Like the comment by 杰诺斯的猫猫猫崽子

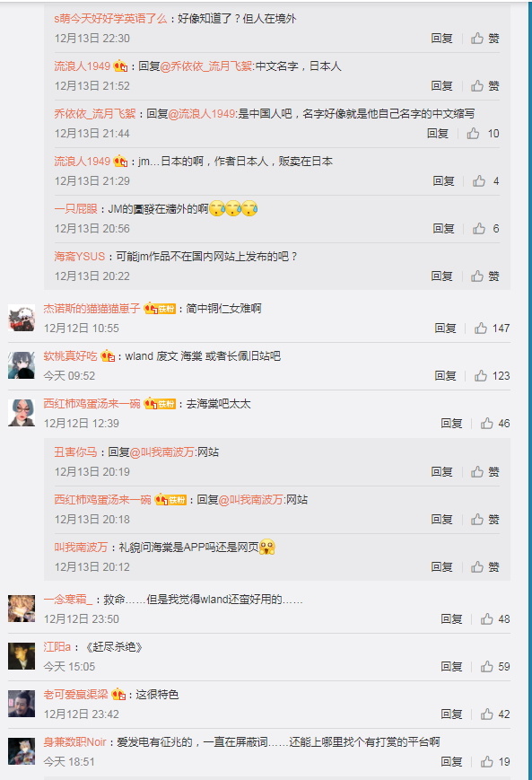click(492, 328)
